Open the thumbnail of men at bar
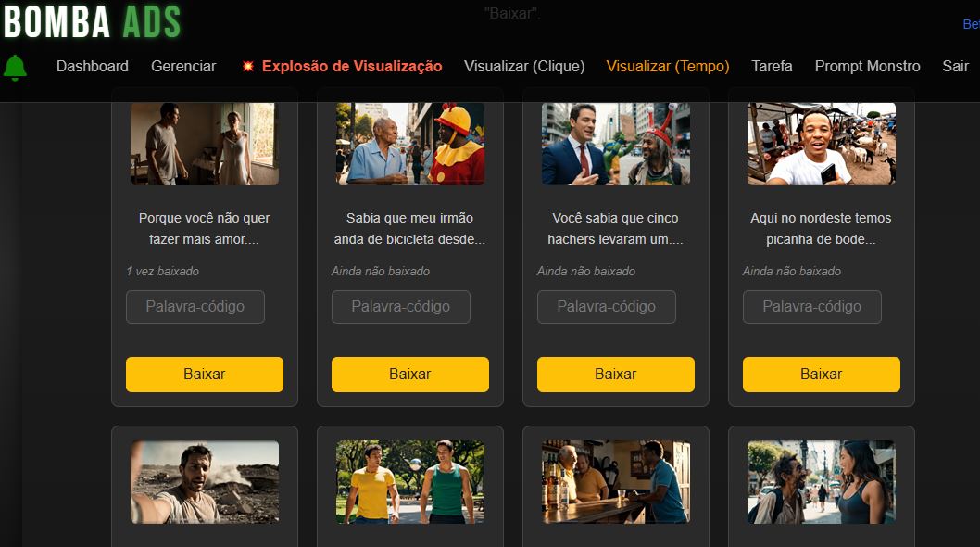Viewport: 980px width, 547px height. pyautogui.click(x=616, y=481)
